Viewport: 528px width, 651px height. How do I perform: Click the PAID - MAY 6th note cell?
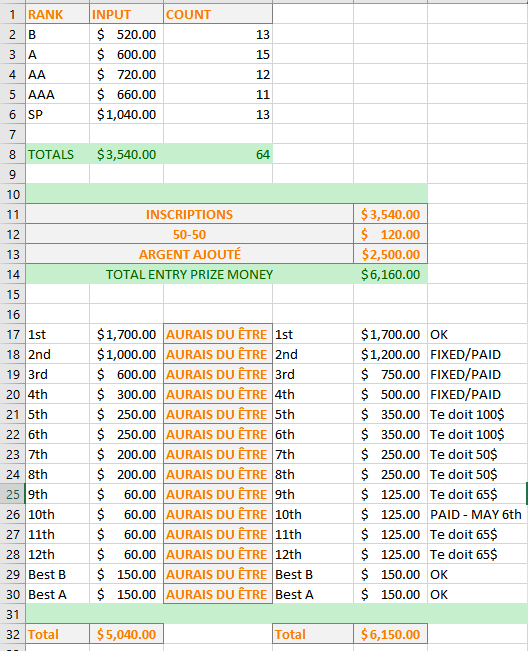(x=477, y=514)
